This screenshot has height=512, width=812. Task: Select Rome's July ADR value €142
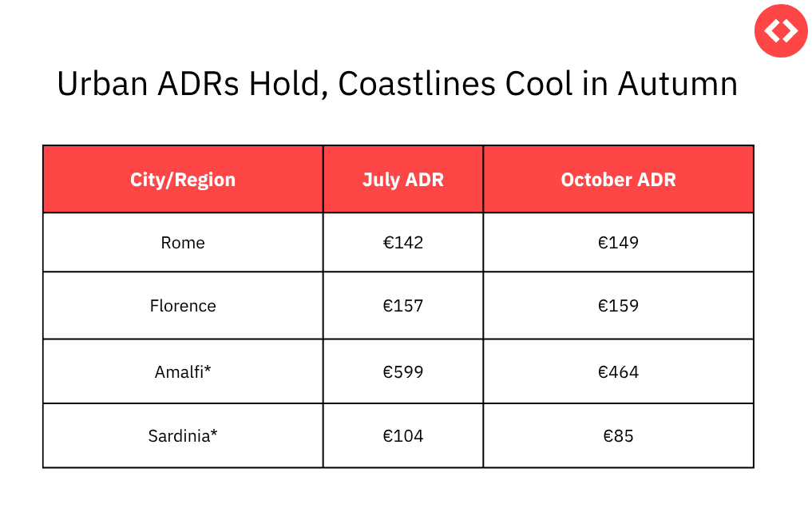click(x=402, y=243)
